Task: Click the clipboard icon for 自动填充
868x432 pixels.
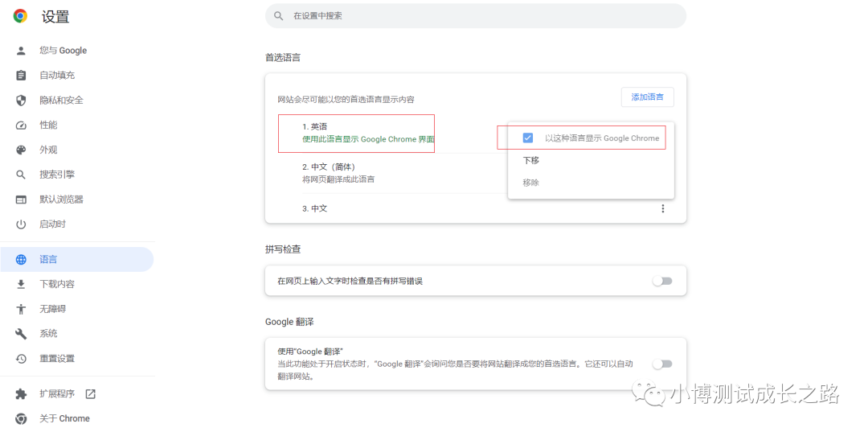Action: point(21,76)
